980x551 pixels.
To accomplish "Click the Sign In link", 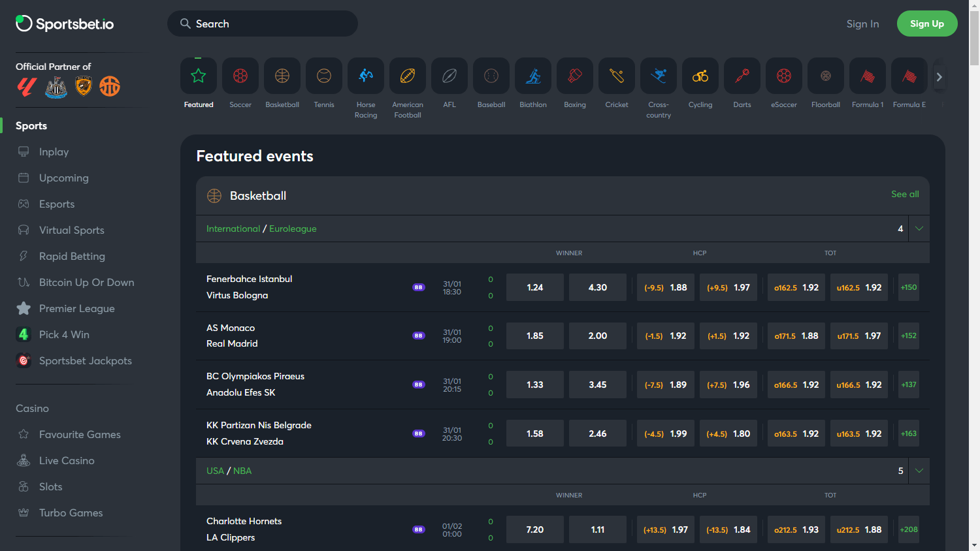I will pyautogui.click(x=862, y=24).
